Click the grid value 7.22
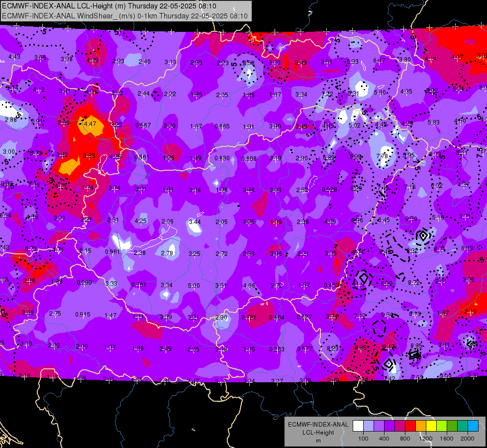 click(x=327, y=94)
